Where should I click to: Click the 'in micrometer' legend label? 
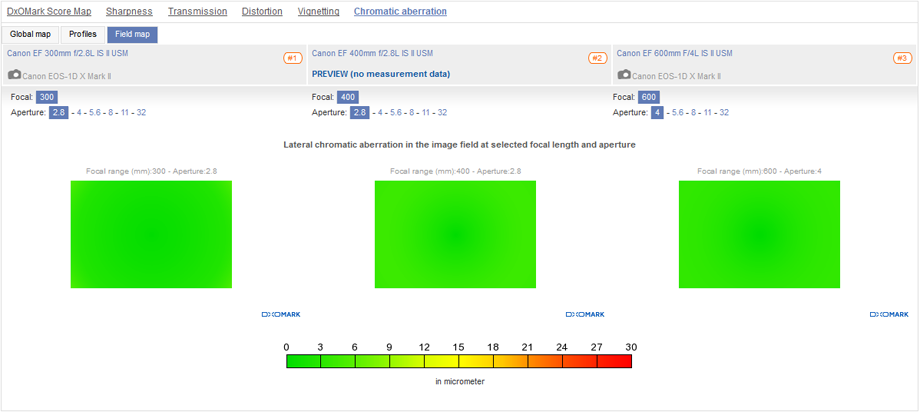pos(460,381)
